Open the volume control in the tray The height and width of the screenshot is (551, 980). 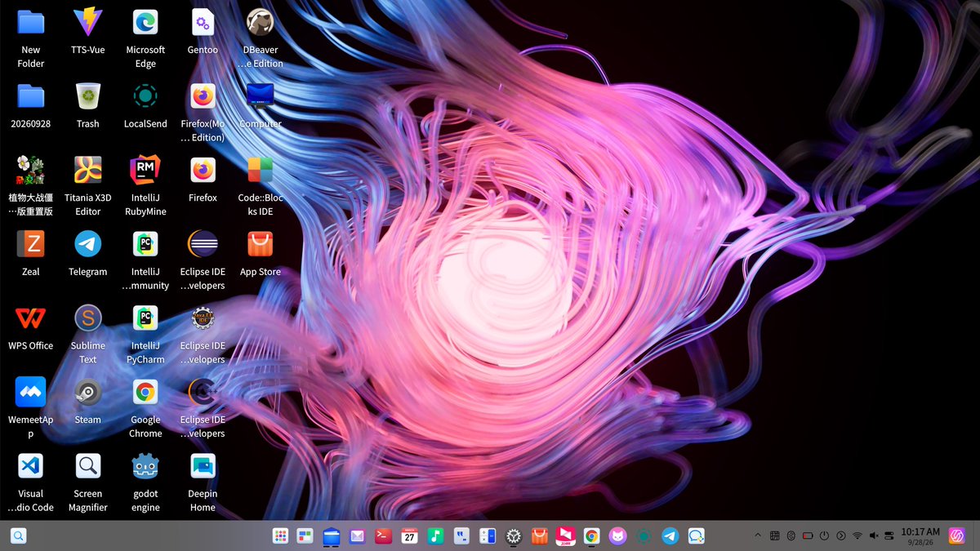tap(874, 536)
